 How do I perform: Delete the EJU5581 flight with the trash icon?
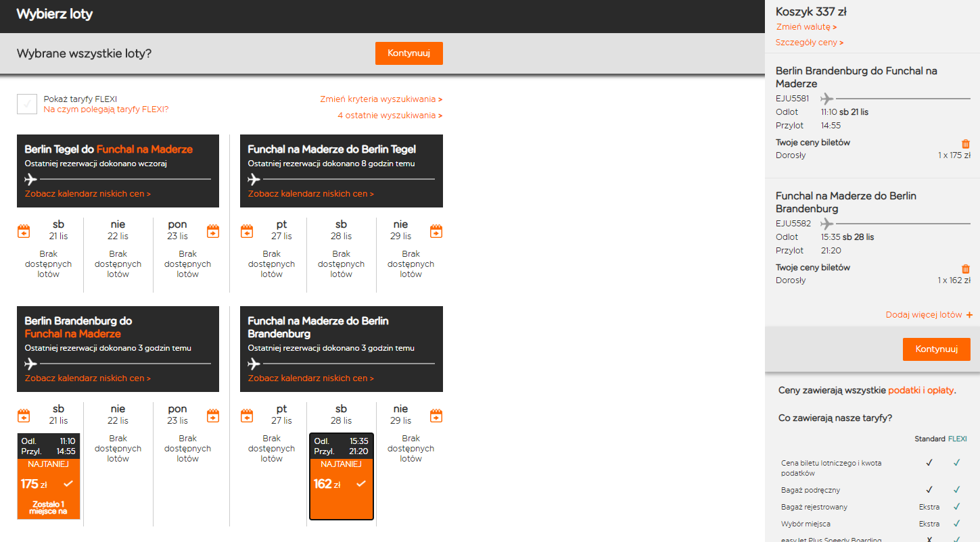[x=966, y=144]
